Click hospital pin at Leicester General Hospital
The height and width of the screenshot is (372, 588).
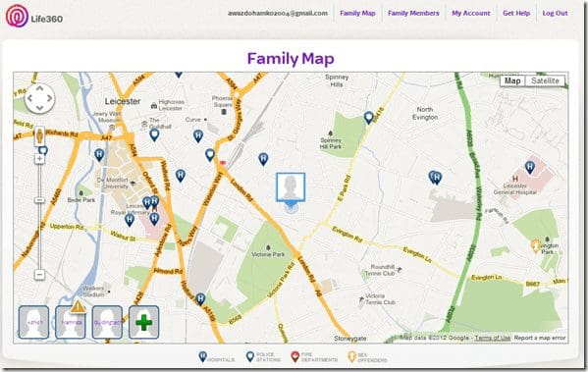pos(529,167)
